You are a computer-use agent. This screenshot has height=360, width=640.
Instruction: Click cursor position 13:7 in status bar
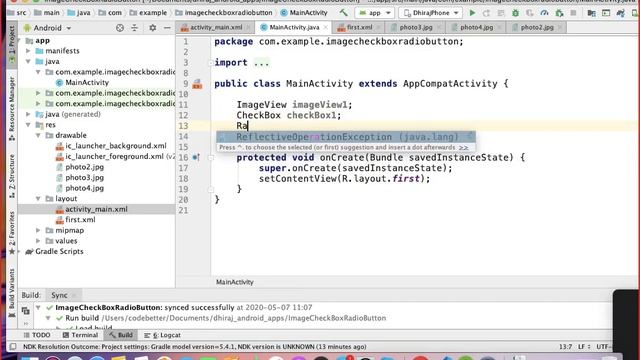[565, 347]
